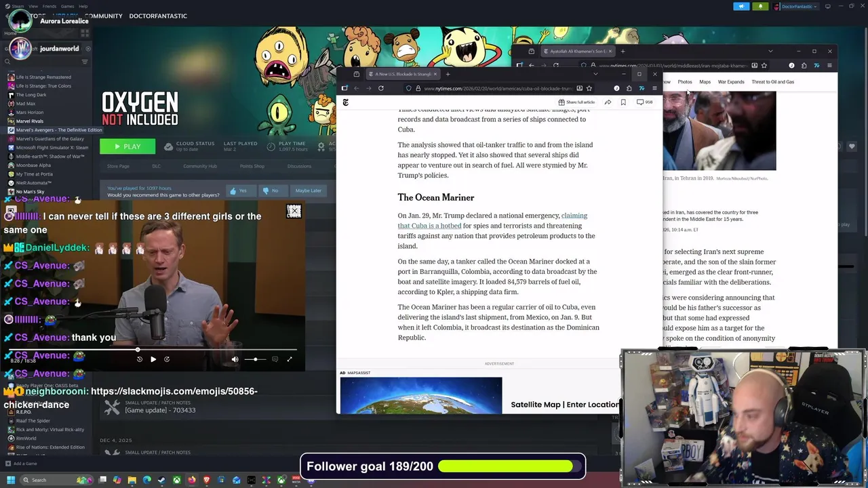This screenshot has height=488, width=868.
Task: Open the Windows Start menu
Action: 10,480
